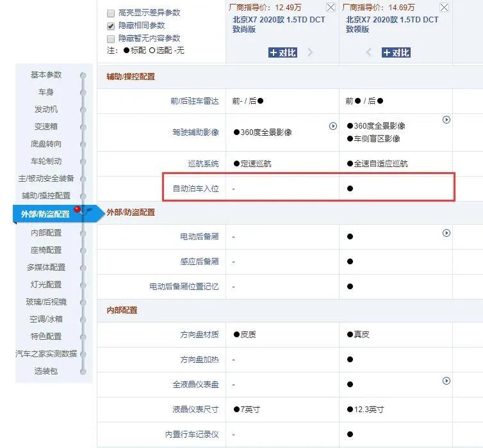
Task: Go to 玻璃/后视镜 in the sidebar
Action: tap(46, 301)
